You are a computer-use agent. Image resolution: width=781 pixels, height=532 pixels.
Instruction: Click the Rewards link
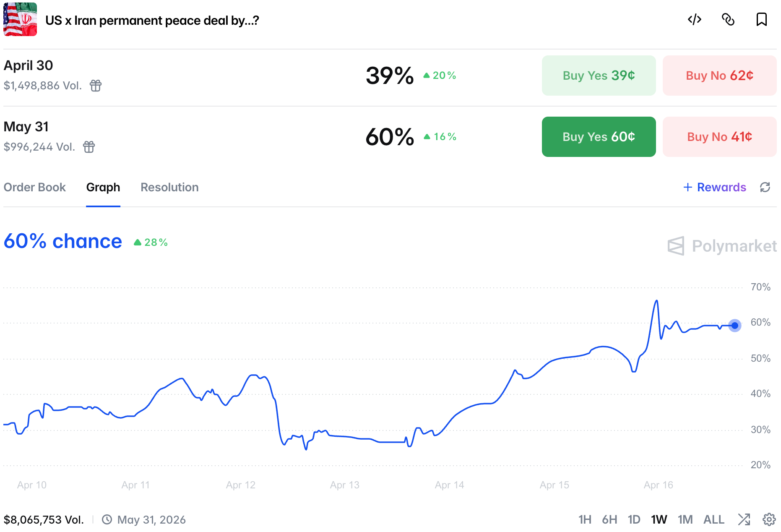coord(715,187)
